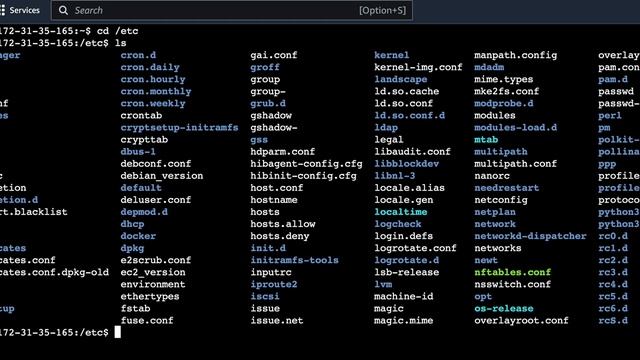Click 'debian_version' file name
640x360 pixels.
(162, 176)
